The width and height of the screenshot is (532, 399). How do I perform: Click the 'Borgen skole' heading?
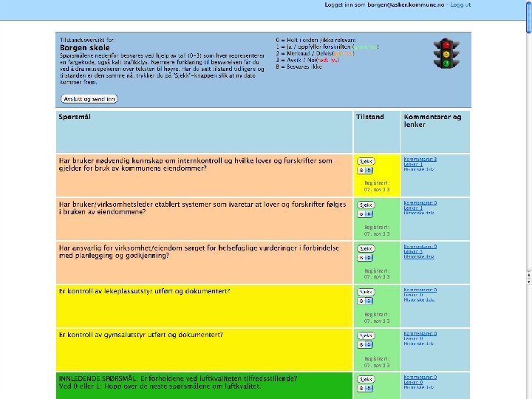coord(85,47)
